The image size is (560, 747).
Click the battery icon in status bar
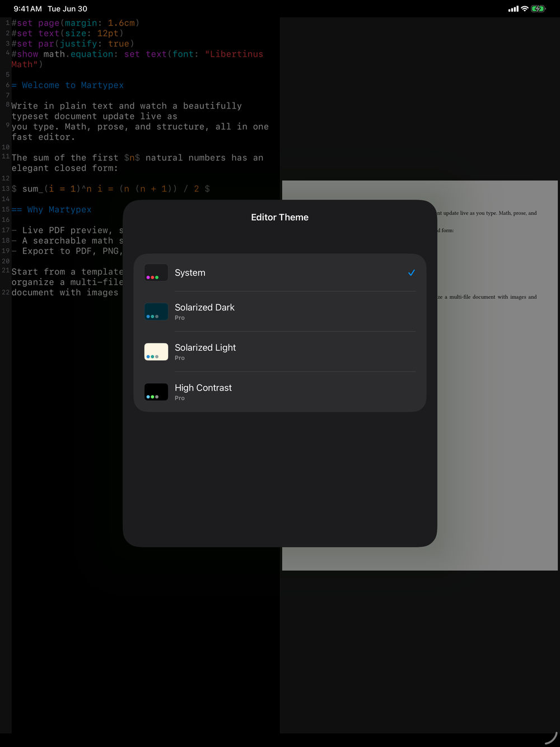pyautogui.click(x=538, y=9)
